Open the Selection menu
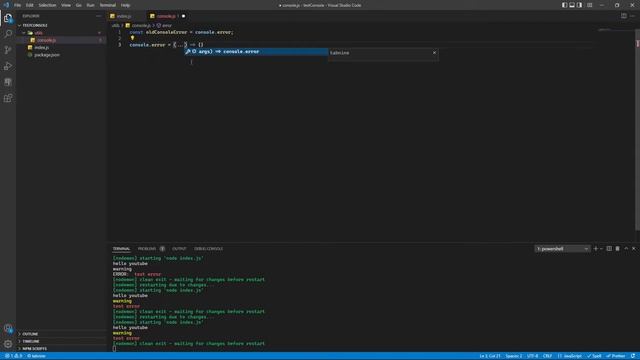Viewport: 640px width, 360px height. [47, 5]
